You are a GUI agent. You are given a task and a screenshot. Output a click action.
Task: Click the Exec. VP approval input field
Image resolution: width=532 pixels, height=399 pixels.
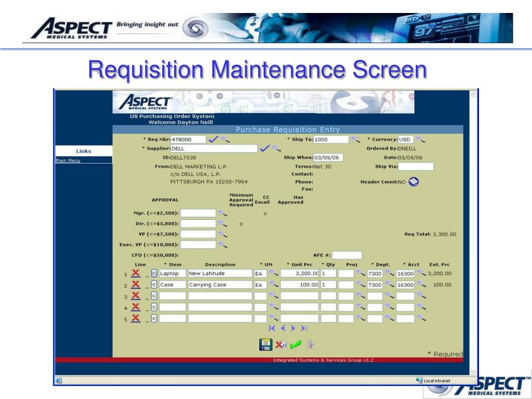[198, 245]
